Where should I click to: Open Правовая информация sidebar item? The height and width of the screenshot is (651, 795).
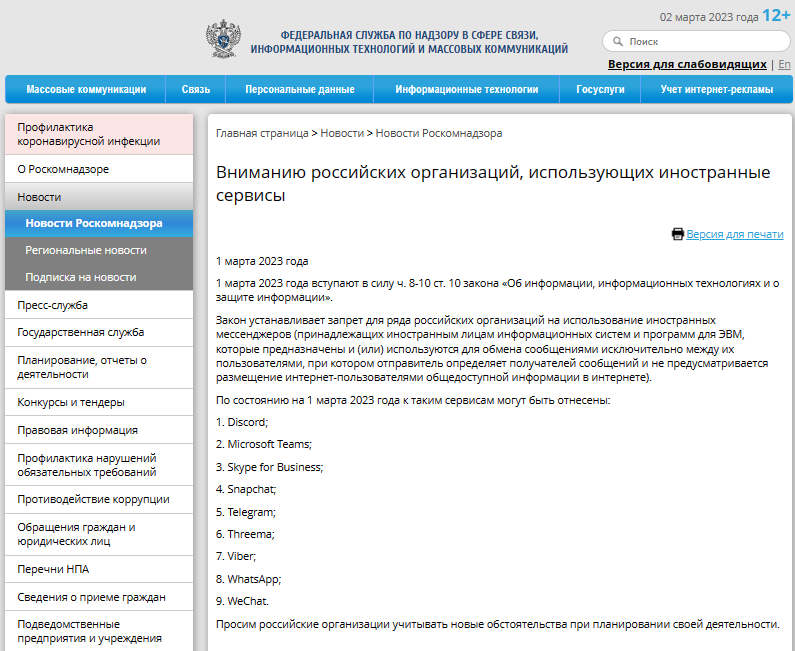(99, 430)
